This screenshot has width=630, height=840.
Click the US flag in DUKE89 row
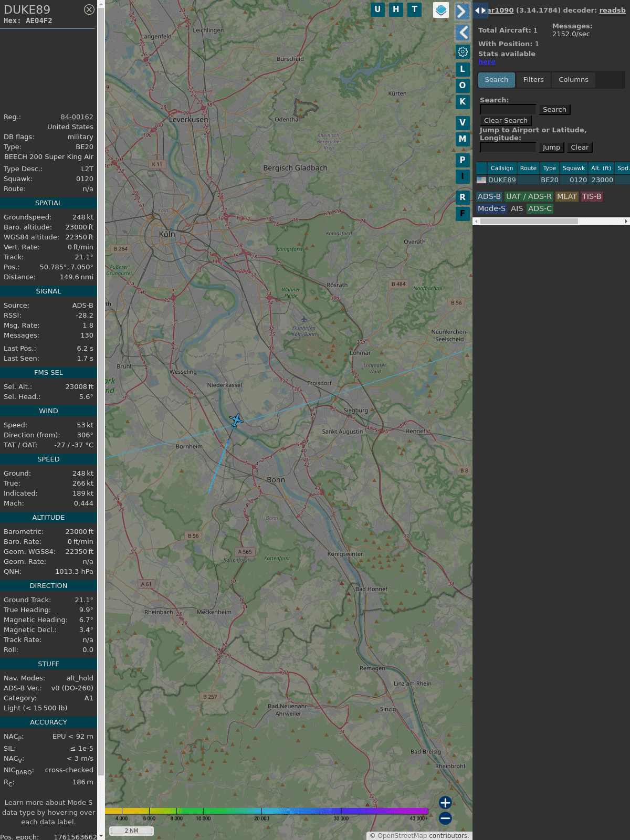481,180
